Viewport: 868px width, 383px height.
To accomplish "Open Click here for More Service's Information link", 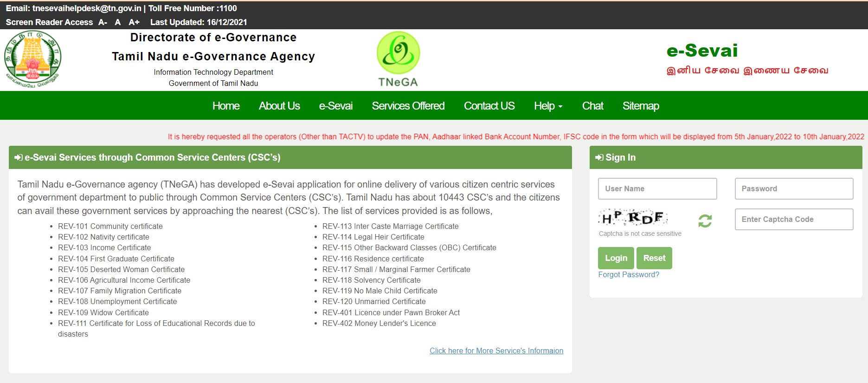I will tap(496, 351).
